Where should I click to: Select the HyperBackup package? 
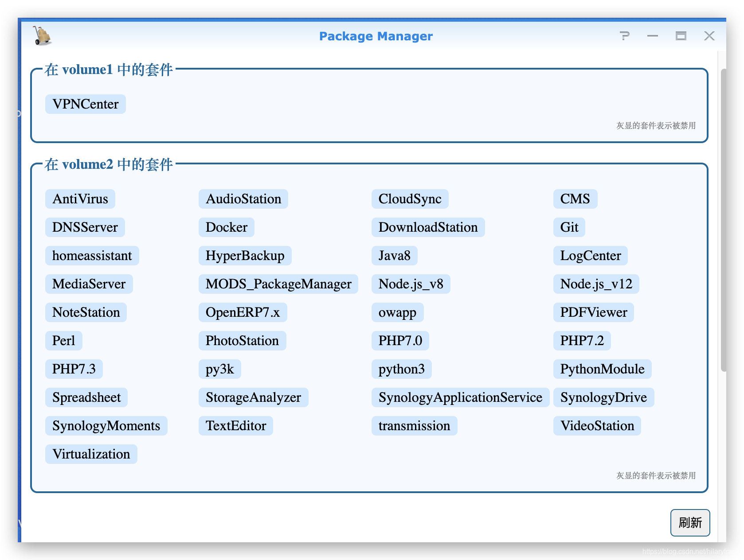[245, 256]
